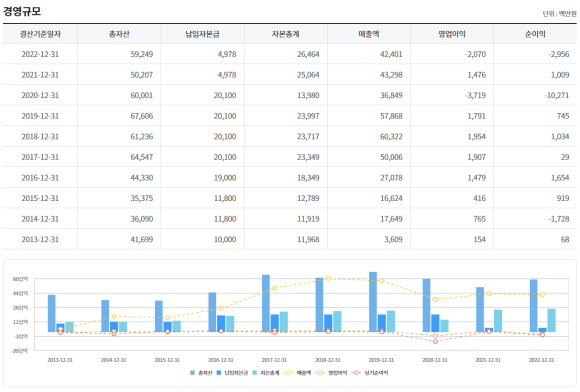
Task: Click operating profit value 1,954
Action: [x=476, y=136]
